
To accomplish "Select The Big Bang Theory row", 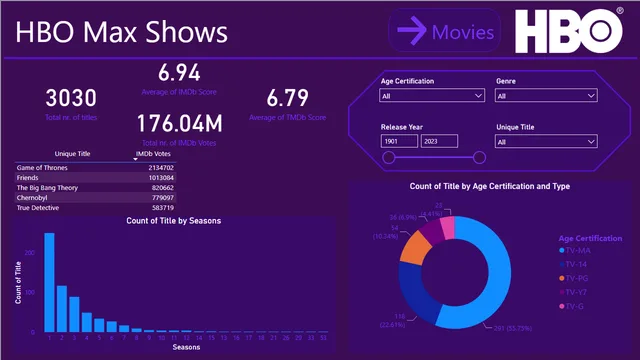I will (x=96, y=188).
